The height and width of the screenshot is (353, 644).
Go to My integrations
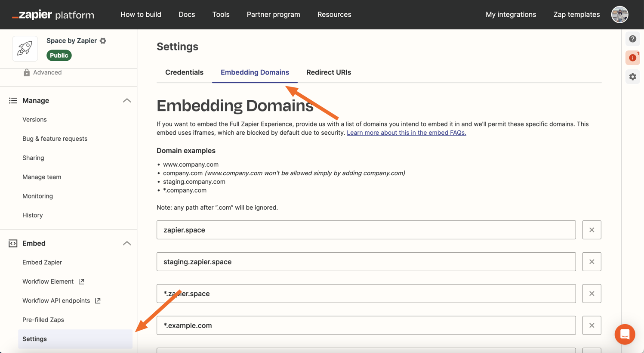point(511,15)
